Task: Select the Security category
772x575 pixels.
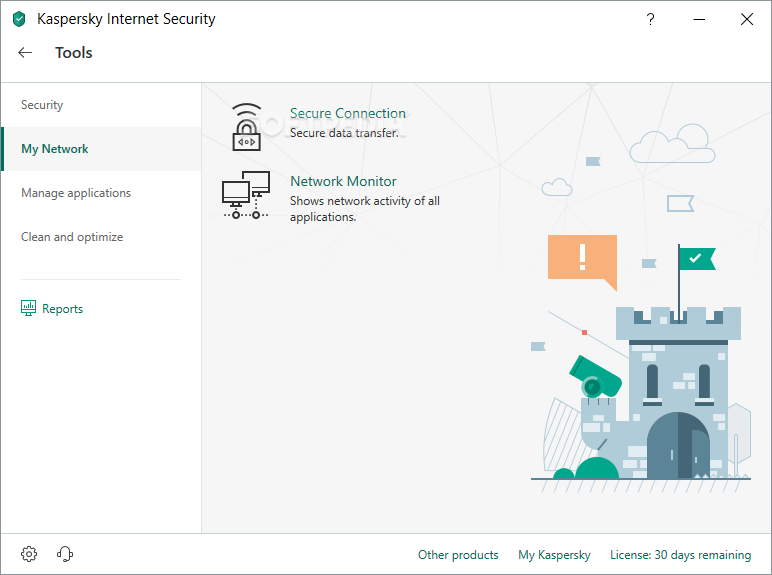Action: coord(101,105)
